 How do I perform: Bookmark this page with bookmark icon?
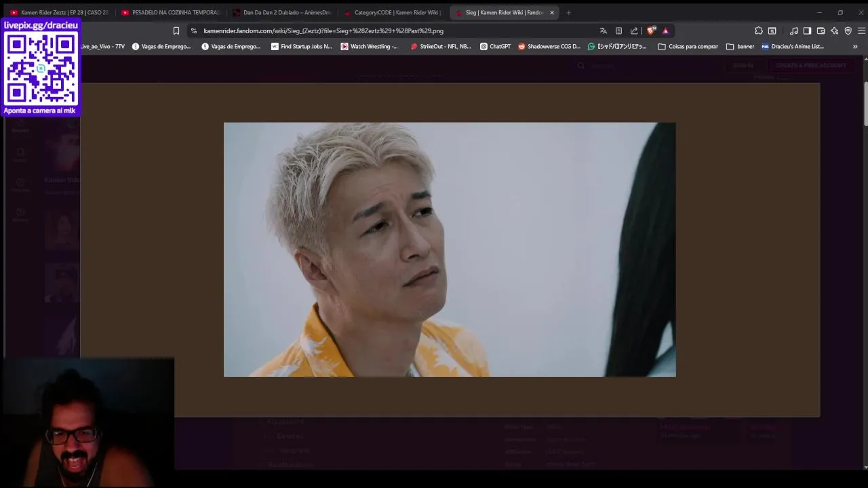(176, 30)
